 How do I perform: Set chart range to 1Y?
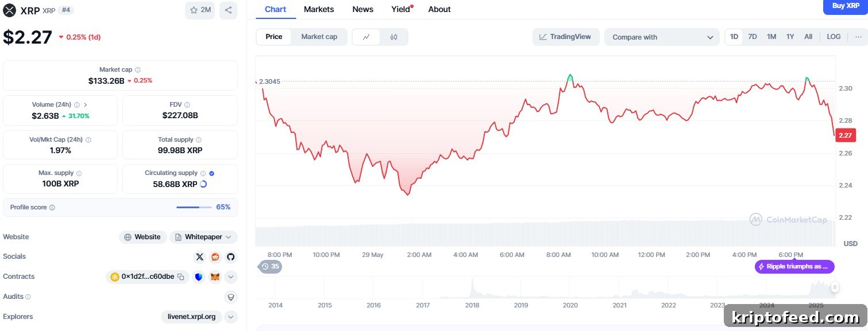point(790,37)
